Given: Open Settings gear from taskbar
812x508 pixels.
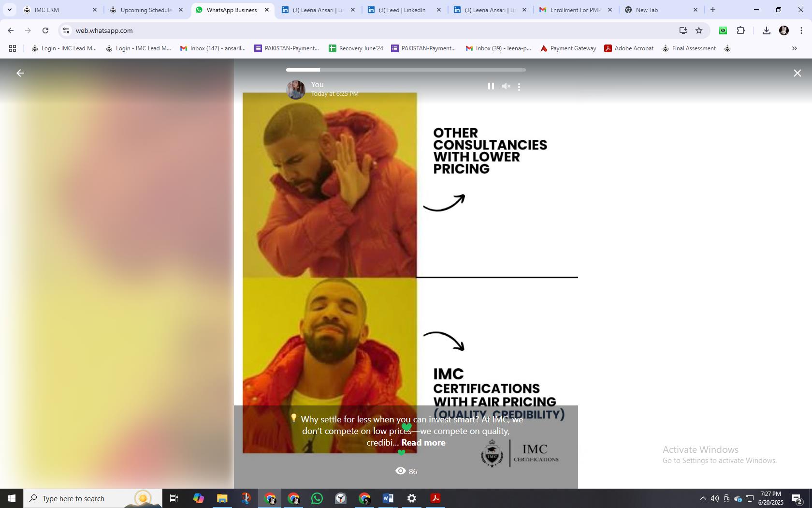Looking at the screenshot, I should (412, 498).
